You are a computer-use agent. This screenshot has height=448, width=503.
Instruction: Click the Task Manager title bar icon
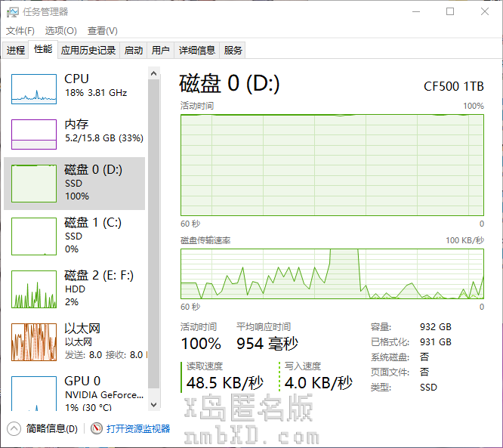coord(12,11)
